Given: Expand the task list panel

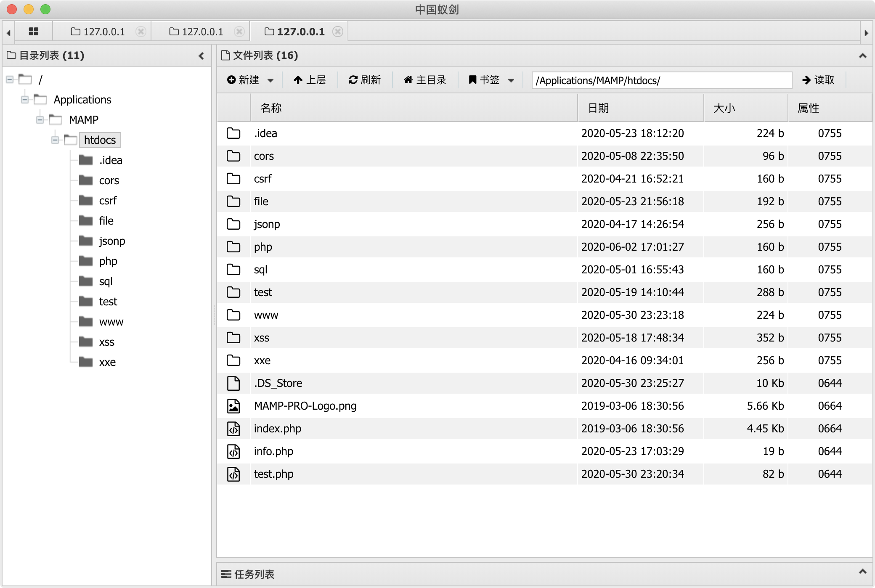Looking at the screenshot, I should pyautogui.click(x=863, y=572).
